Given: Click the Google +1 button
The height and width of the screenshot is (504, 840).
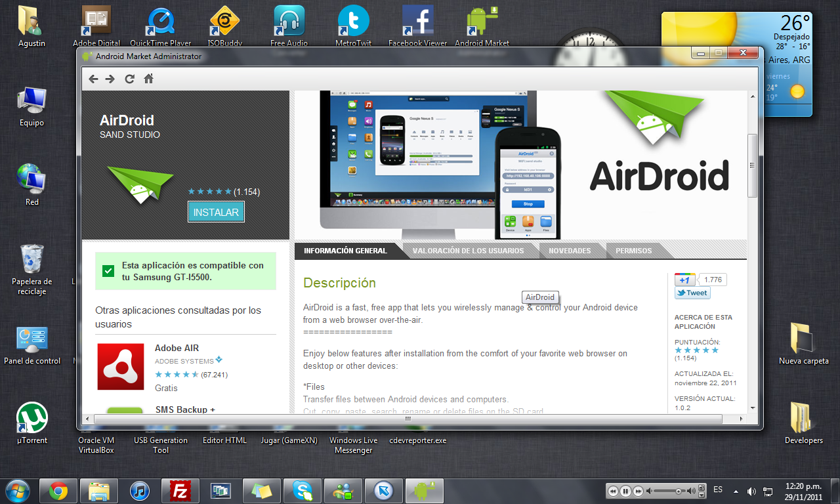Looking at the screenshot, I should click(x=684, y=280).
